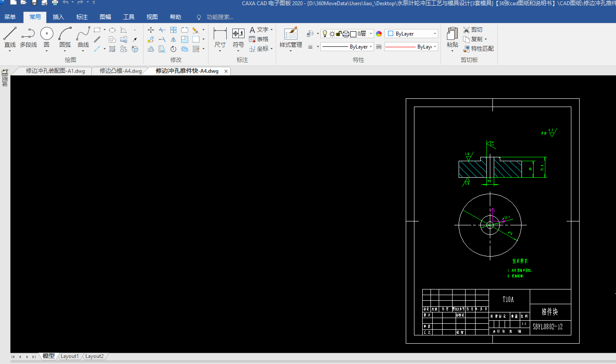Screen dimensions: 616x364
Task: Click the 文字 text button
Action: 259,30
